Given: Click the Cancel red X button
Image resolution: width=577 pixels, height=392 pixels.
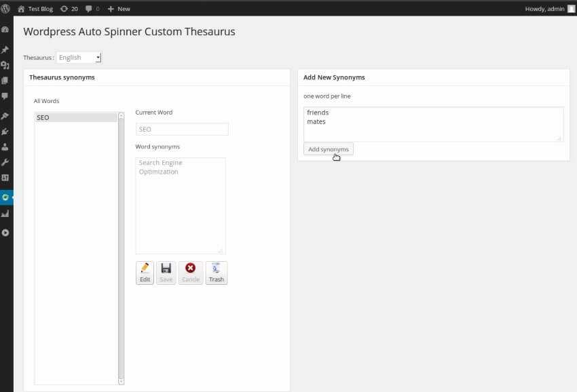Looking at the screenshot, I should click(x=191, y=273).
